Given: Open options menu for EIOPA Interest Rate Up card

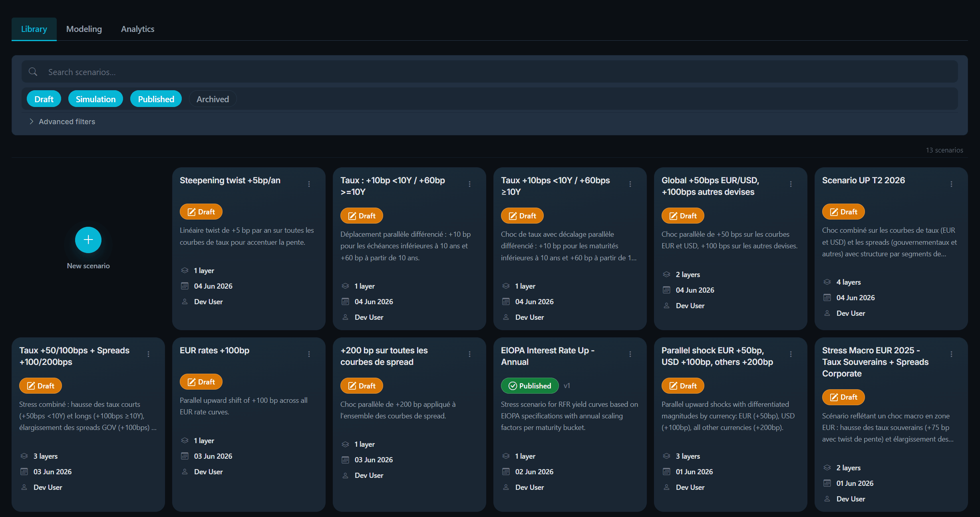Looking at the screenshot, I should [x=630, y=354].
